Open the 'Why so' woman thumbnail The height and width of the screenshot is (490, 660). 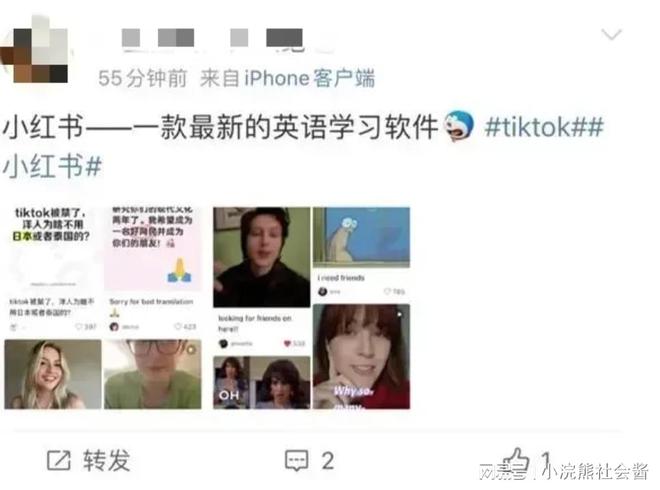click(x=361, y=357)
